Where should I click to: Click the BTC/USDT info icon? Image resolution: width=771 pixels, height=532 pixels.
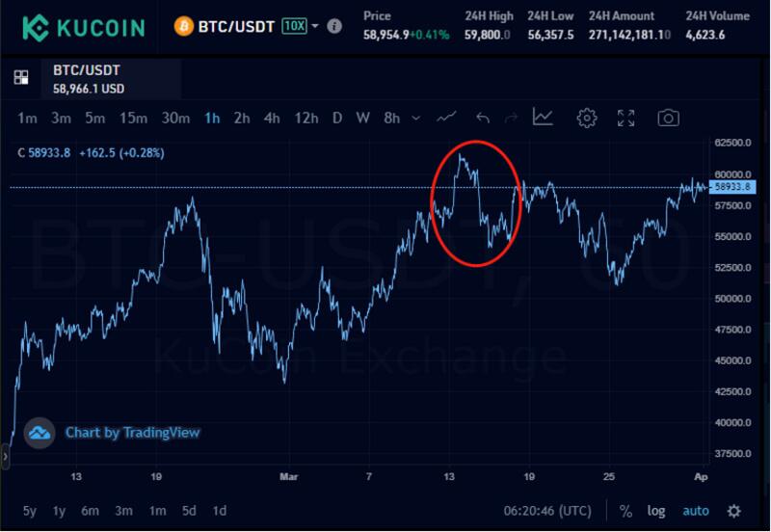334,26
